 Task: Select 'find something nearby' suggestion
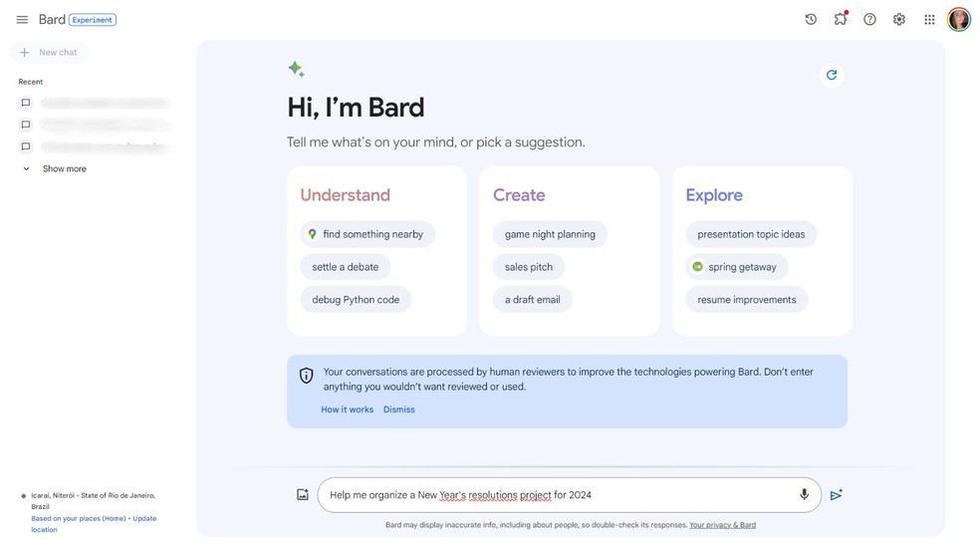point(367,234)
